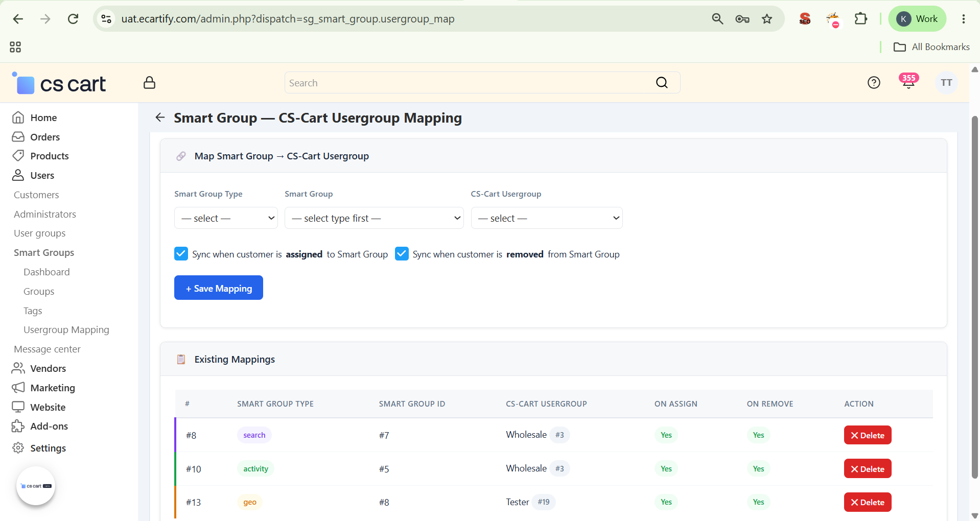Click the round cs cart badge at bottom-left

click(36, 486)
